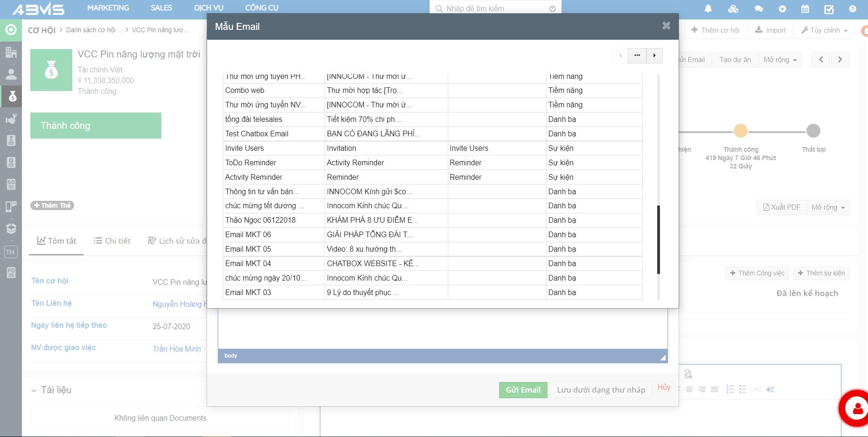Screen dimensions: 868x437
Task: Click the template list vertical scrollbar
Action: pyautogui.click(x=658, y=239)
